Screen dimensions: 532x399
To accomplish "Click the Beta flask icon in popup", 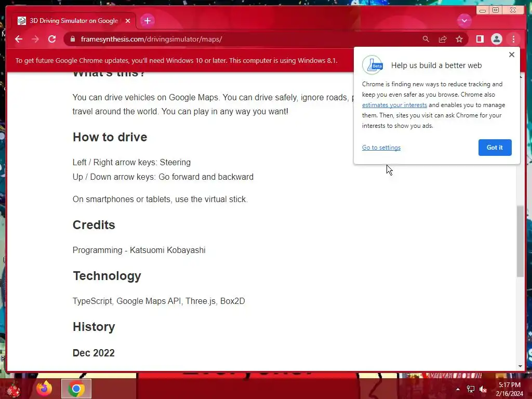I will coord(373,65).
